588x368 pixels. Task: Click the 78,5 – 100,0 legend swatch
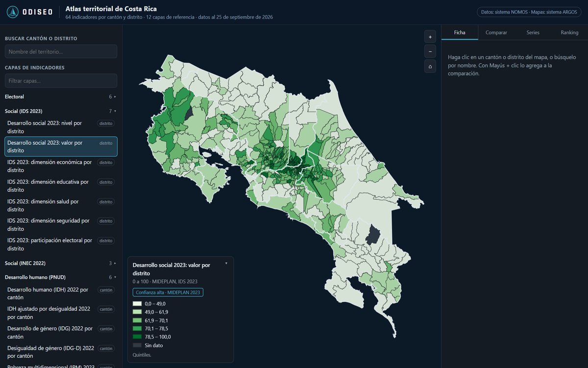[x=137, y=337]
